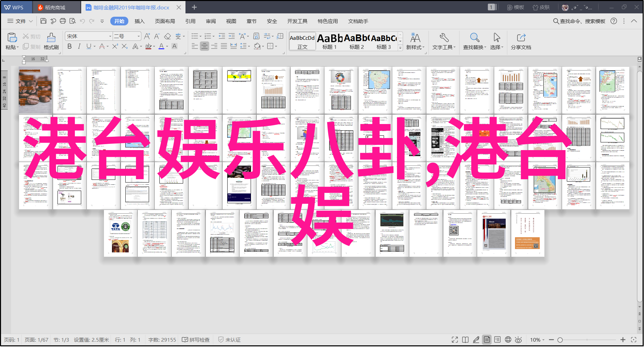Switch to the 稻壳商城 tab

click(55, 7)
